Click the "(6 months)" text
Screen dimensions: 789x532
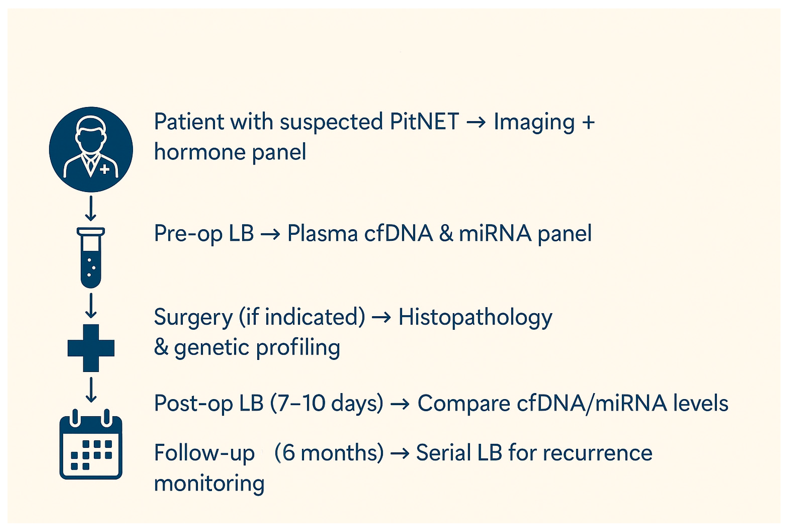click(x=329, y=453)
